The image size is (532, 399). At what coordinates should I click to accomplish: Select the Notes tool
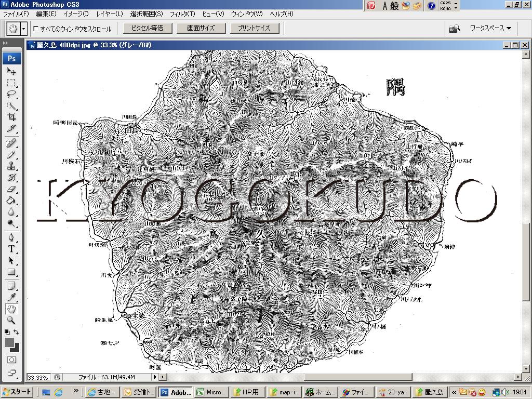pos(11,286)
